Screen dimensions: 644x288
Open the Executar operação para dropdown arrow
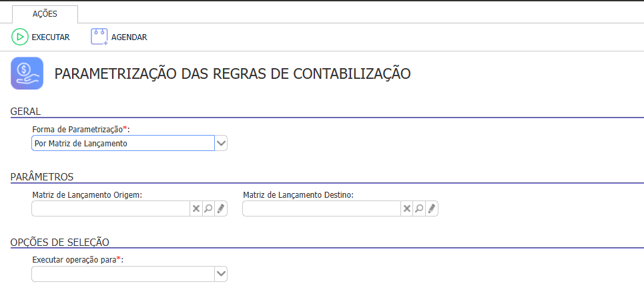[x=221, y=273]
